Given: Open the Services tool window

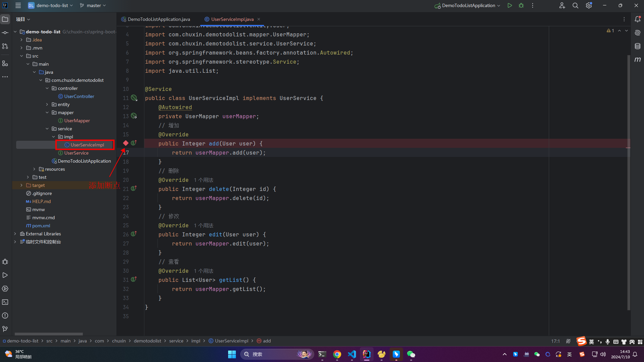Looking at the screenshot, I should pyautogui.click(x=5, y=289).
